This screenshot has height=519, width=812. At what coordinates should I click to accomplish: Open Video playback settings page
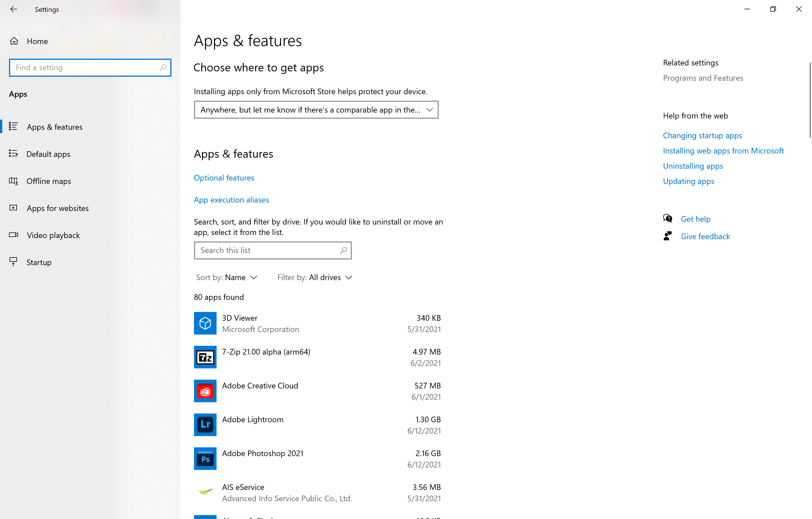click(90, 235)
